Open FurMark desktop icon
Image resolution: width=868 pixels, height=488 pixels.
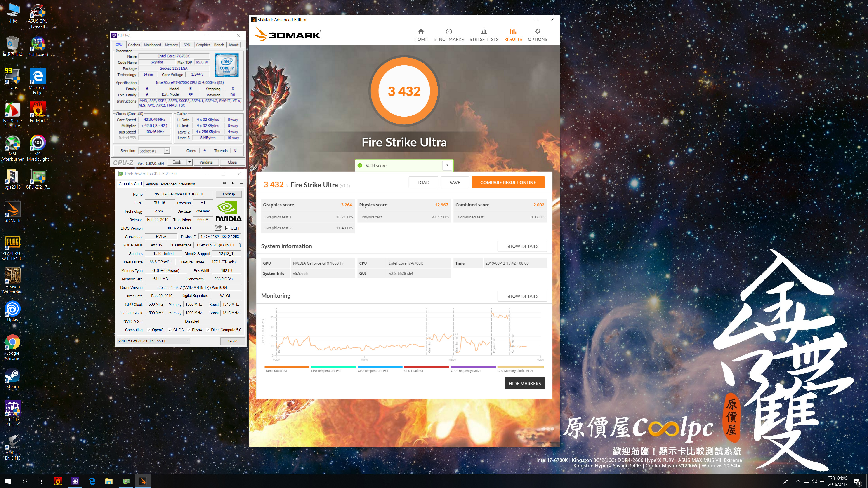38,112
